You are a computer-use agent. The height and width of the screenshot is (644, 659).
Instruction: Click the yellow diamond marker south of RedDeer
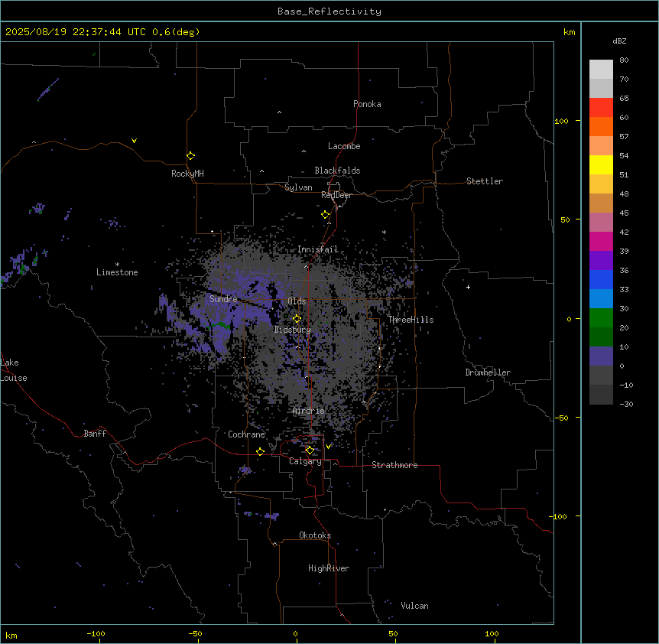(x=325, y=215)
